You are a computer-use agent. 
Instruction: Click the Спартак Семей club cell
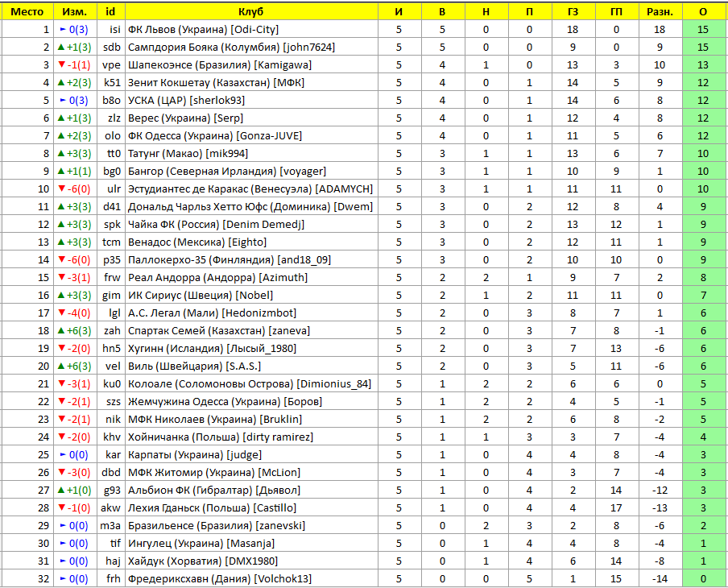[251, 331]
